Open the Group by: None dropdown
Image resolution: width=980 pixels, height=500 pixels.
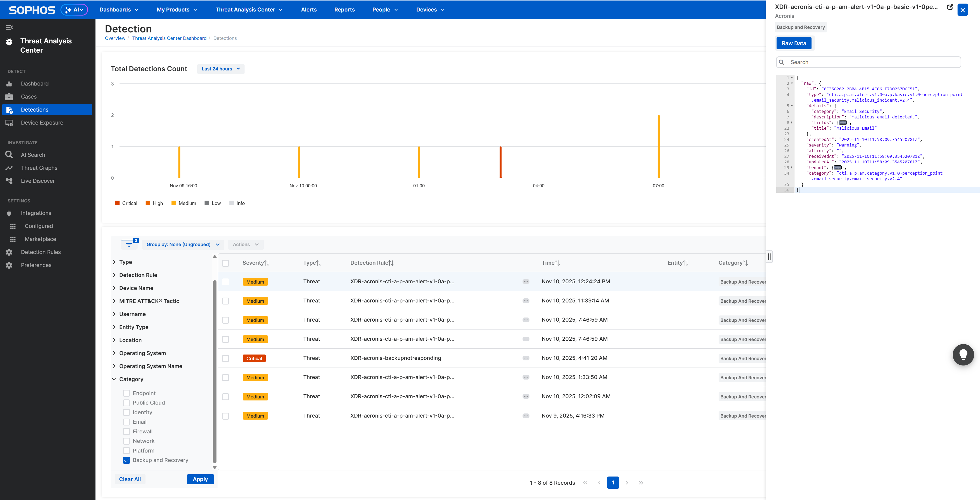183,244
